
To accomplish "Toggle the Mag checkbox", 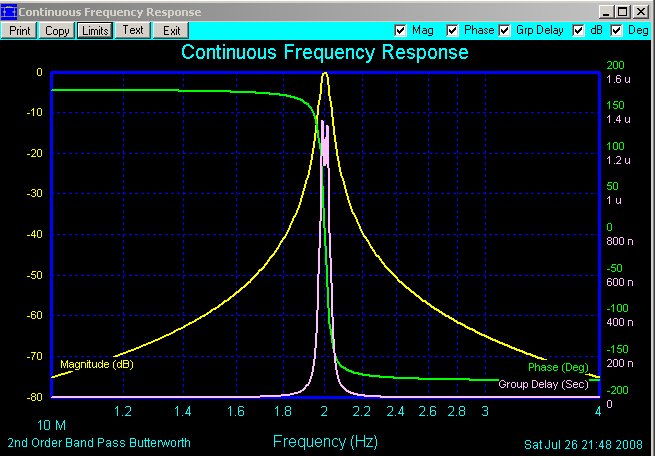I will 400,30.
